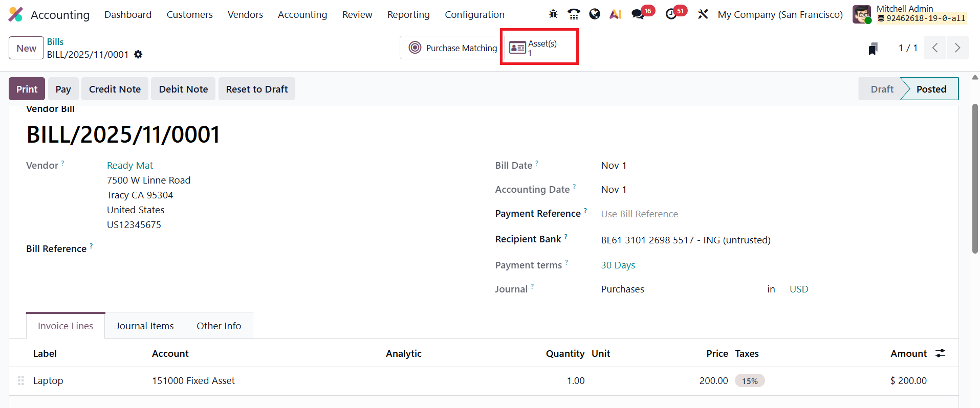The width and height of the screenshot is (980, 408).
Task: Select the Posted status stage
Action: tap(931, 89)
